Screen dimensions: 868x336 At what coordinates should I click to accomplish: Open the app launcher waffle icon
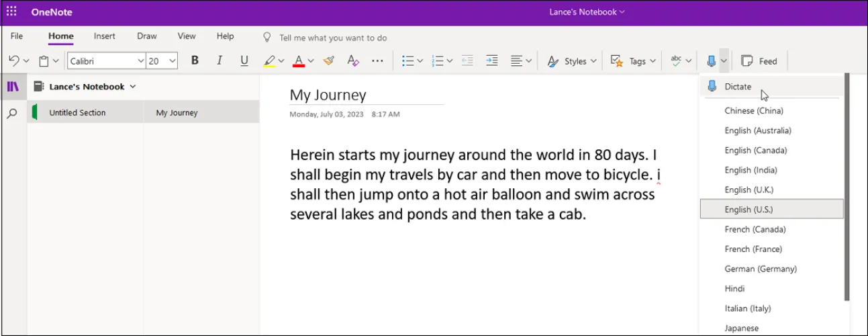click(x=11, y=11)
